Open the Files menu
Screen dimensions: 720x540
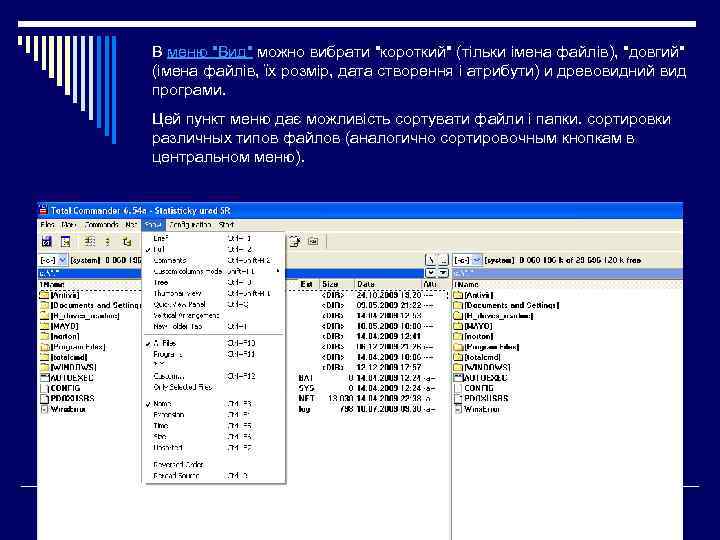(48, 225)
